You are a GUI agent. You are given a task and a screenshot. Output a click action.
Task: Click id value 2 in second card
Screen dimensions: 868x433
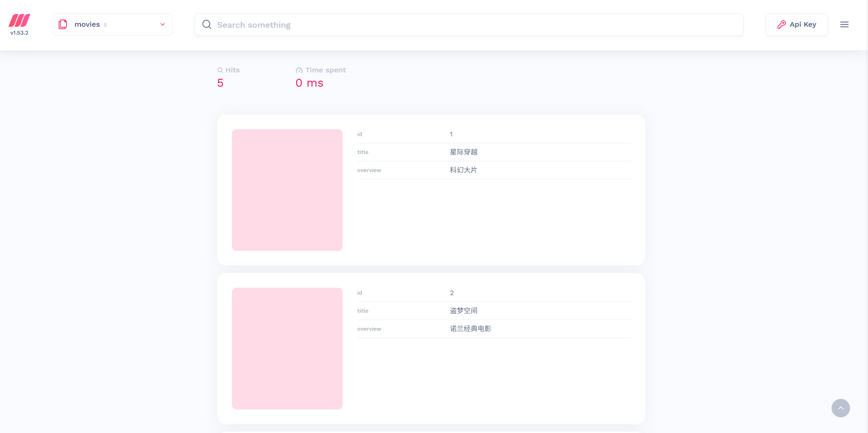[x=452, y=293]
